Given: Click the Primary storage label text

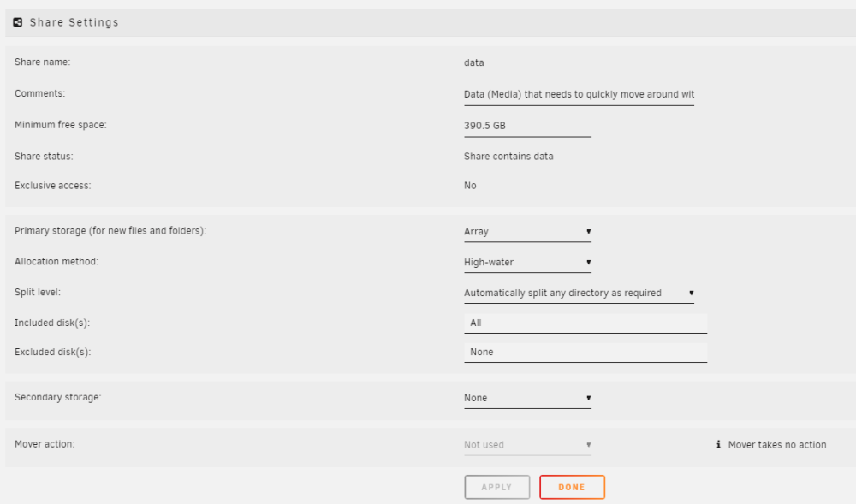Looking at the screenshot, I should pos(110,231).
